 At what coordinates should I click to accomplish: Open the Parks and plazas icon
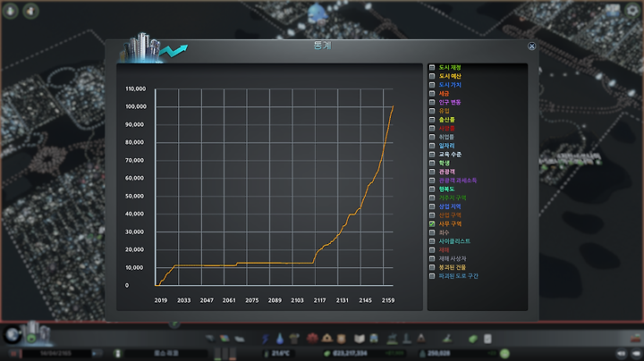[393, 339]
